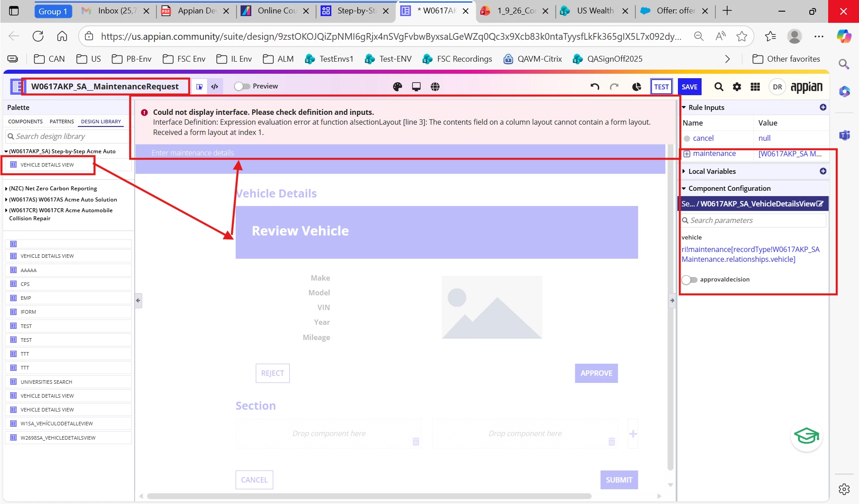
Task: Click the Search design library field
Action: click(x=68, y=136)
